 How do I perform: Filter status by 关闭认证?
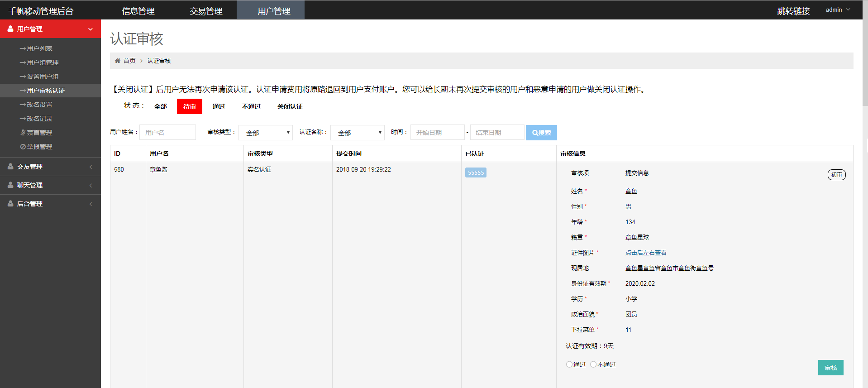tap(290, 106)
